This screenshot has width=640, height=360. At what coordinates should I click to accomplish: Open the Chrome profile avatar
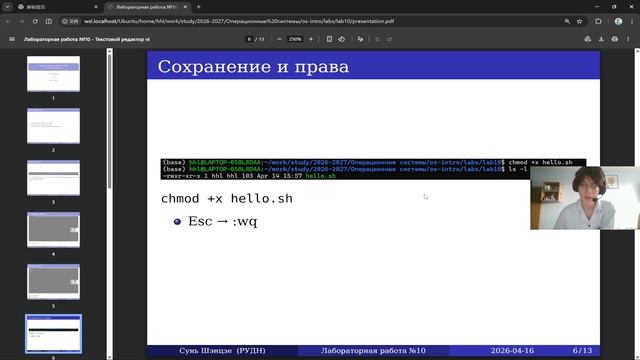click(x=618, y=21)
